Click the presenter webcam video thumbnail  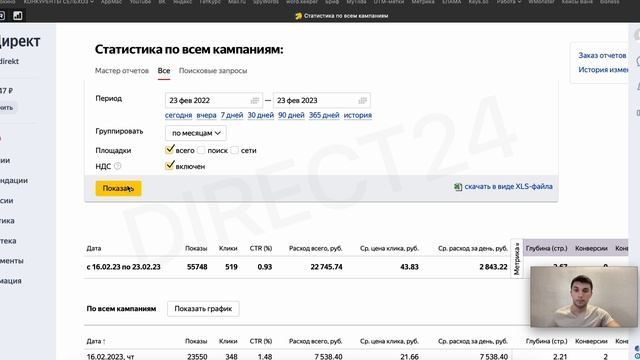click(x=584, y=297)
